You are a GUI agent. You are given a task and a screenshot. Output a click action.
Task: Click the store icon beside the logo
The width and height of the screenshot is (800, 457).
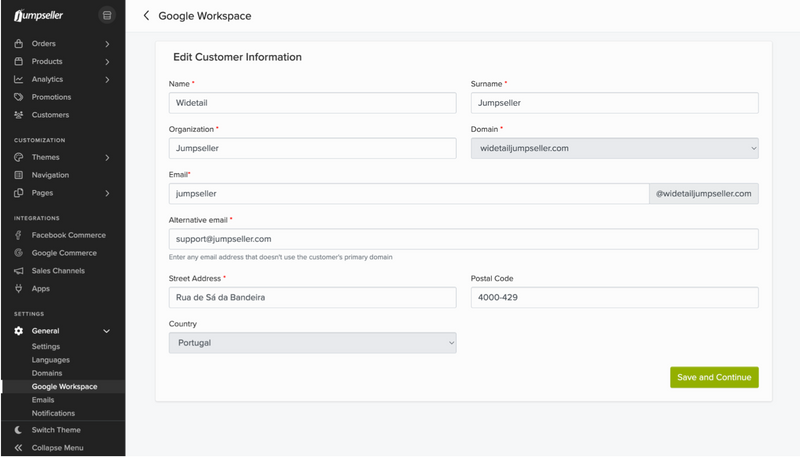(x=107, y=16)
